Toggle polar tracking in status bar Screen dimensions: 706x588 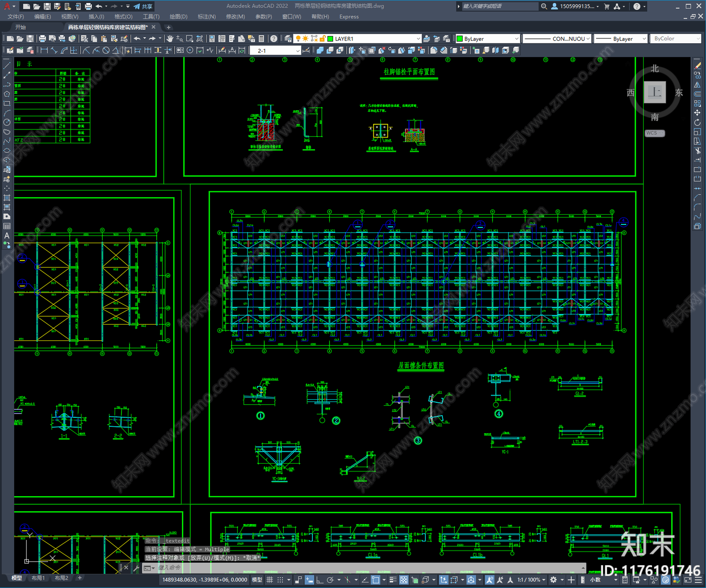(330, 580)
